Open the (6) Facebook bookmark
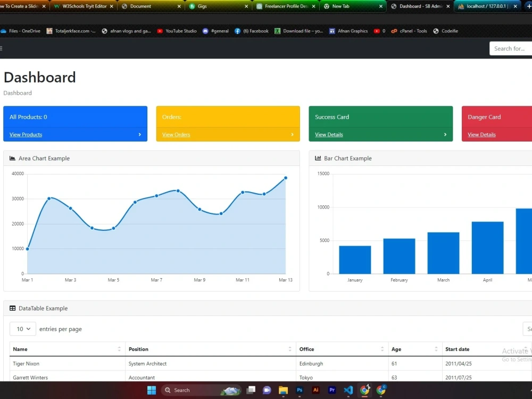The width and height of the screenshot is (532, 399). (252, 31)
